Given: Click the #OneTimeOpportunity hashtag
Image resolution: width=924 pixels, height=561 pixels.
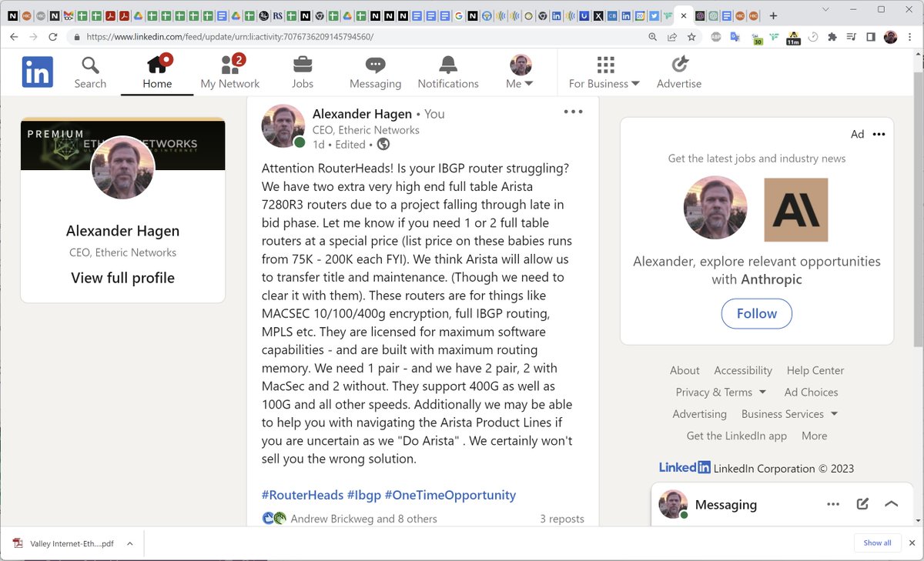Looking at the screenshot, I should (450, 495).
